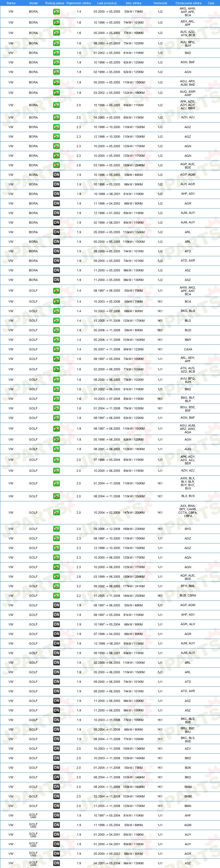Select engine code cell BLX, BVX
220x868 pixels.
188,496
